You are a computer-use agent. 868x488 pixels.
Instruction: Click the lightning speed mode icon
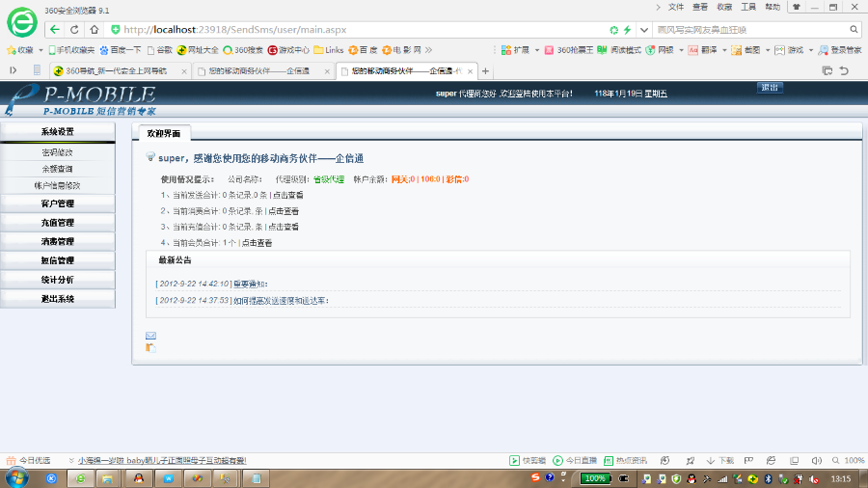tap(627, 30)
